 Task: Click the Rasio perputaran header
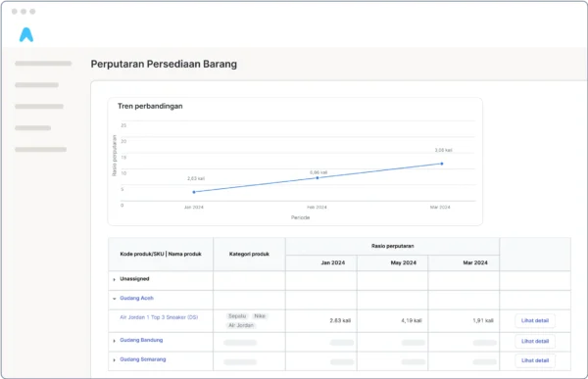pos(393,246)
